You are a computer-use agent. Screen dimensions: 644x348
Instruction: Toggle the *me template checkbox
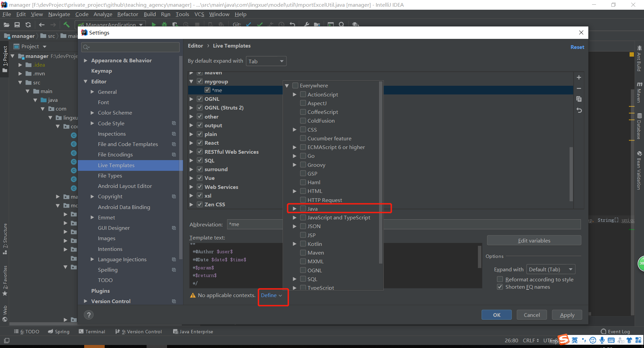pos(207,90)
